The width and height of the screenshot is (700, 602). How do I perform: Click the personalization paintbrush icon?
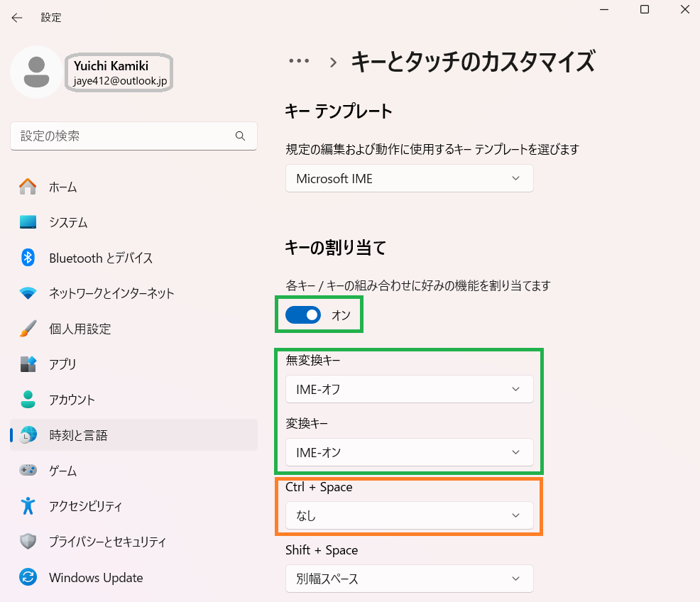28,329
